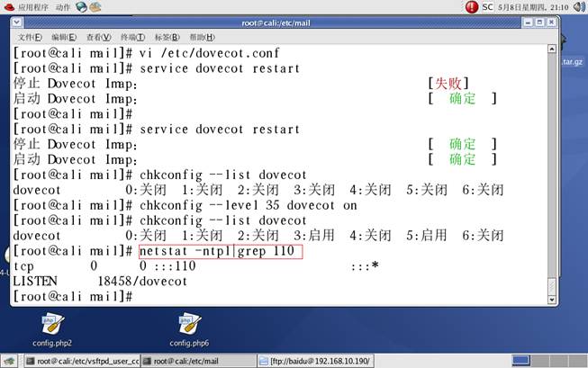This screenshot has width=588, height=368.
Task: Click the email launcher icon in top panel
Action: [97, 7]
